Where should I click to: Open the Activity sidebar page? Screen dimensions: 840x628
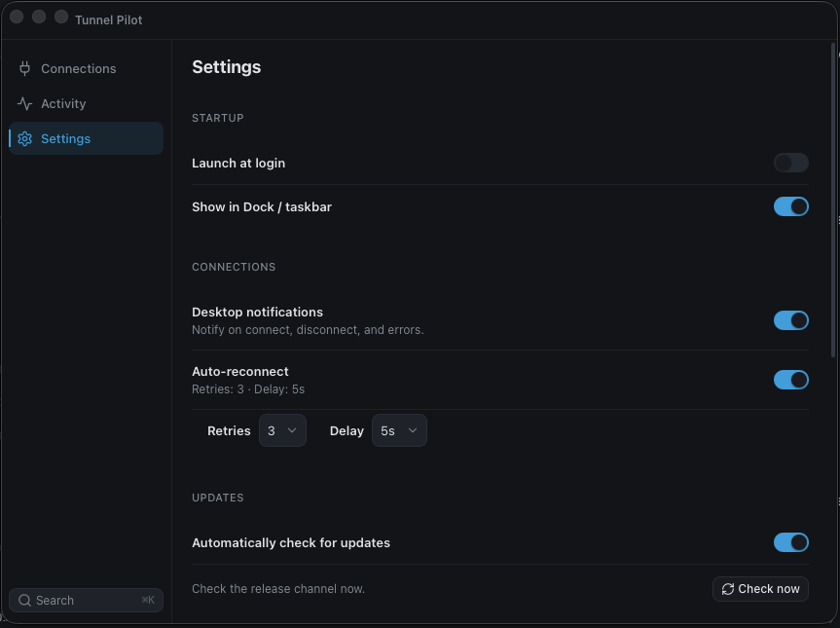(x=86, y=103)
